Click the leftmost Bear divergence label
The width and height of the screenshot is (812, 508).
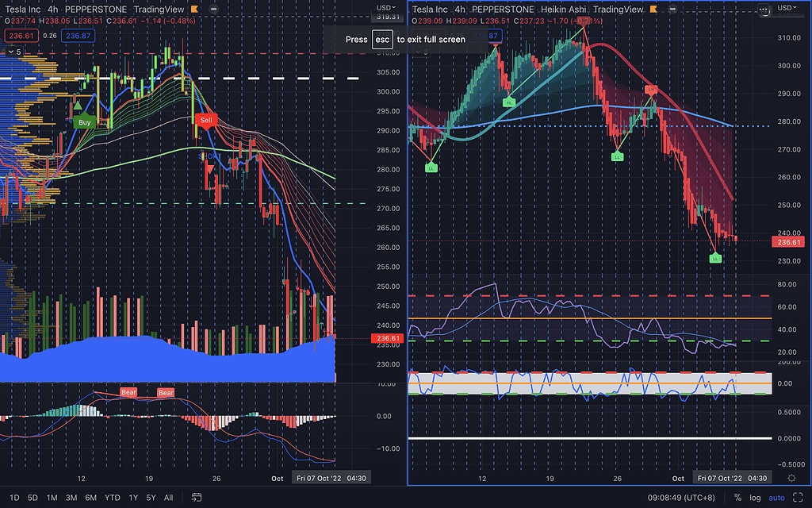[128, 392]
